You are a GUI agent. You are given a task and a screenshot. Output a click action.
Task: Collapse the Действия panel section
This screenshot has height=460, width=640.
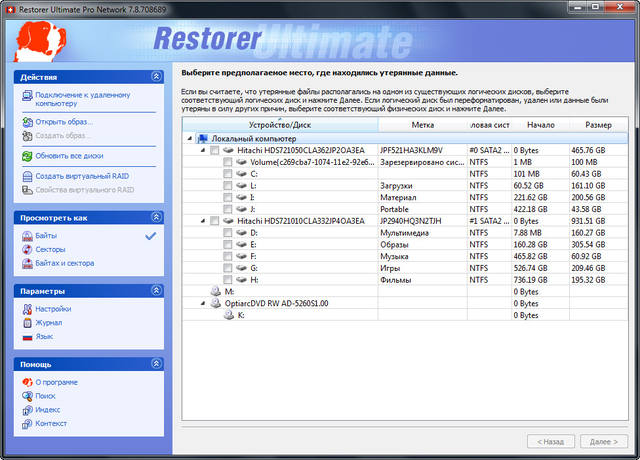[155, 76]
